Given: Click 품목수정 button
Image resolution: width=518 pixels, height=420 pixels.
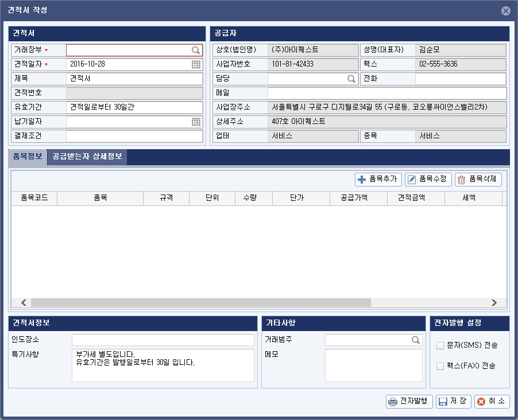Looking at the screenshot, I should point(428,179).
